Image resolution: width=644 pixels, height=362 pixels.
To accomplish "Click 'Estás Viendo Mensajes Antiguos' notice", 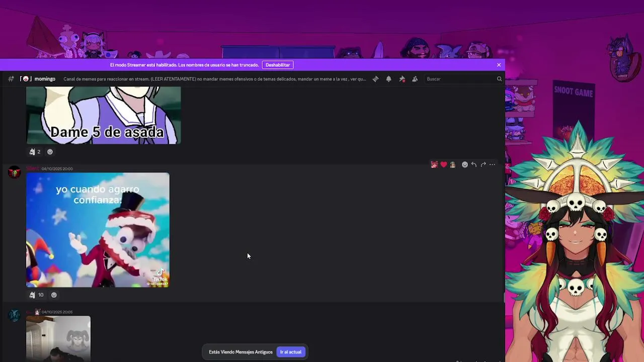I will (x=240, y=352).
